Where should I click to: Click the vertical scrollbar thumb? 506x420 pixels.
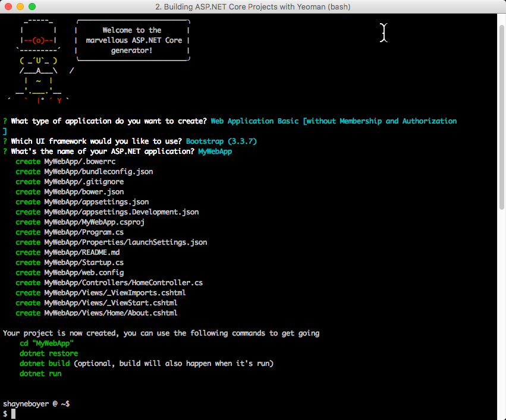502,118
